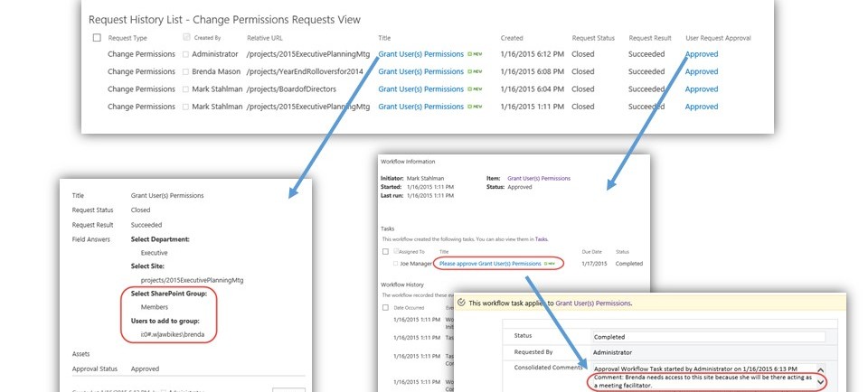Click the down arrow in Consolidated Comments box

[820, 383]
